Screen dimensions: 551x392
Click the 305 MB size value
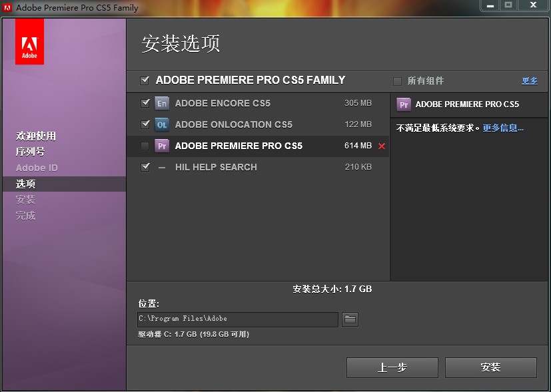coord(358,103)
